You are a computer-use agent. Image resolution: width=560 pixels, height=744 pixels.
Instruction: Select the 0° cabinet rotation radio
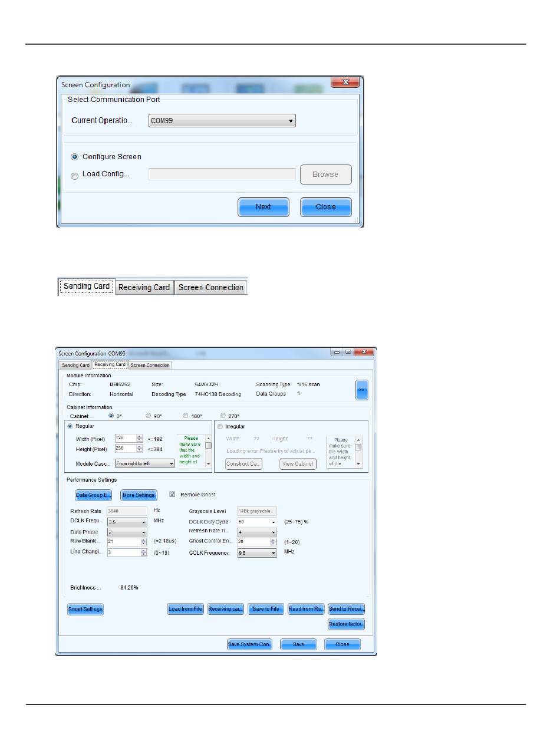tap(111, 416)
